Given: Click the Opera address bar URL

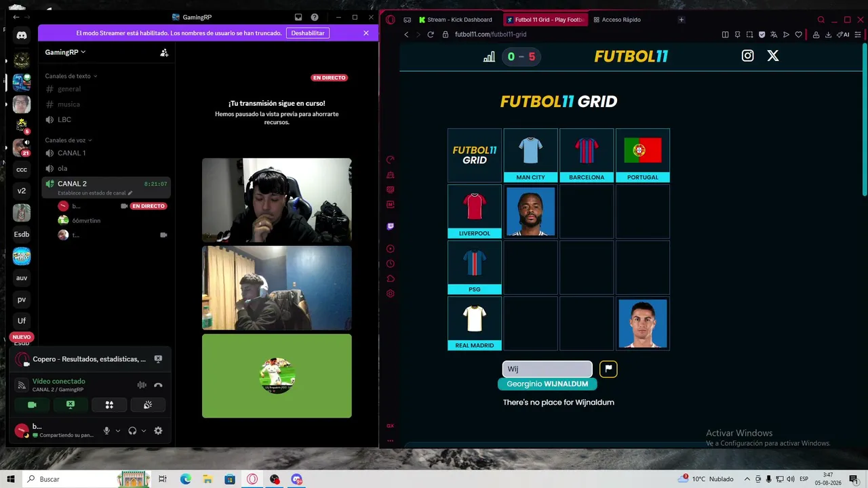Looking at the screenshot, I should click(490, 35).
